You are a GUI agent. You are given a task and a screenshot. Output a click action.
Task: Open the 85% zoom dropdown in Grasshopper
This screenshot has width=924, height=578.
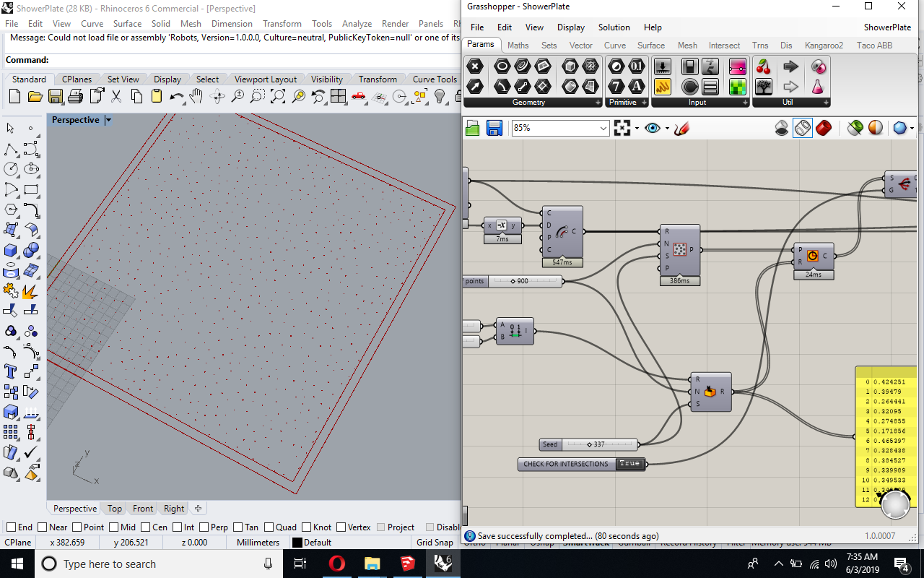click(x=603, y=128)
